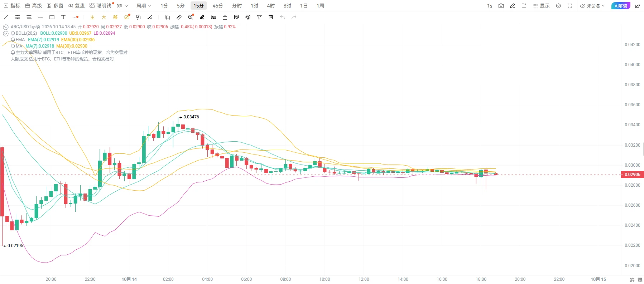Click the current price label 0.02906

tap(632, 175)
